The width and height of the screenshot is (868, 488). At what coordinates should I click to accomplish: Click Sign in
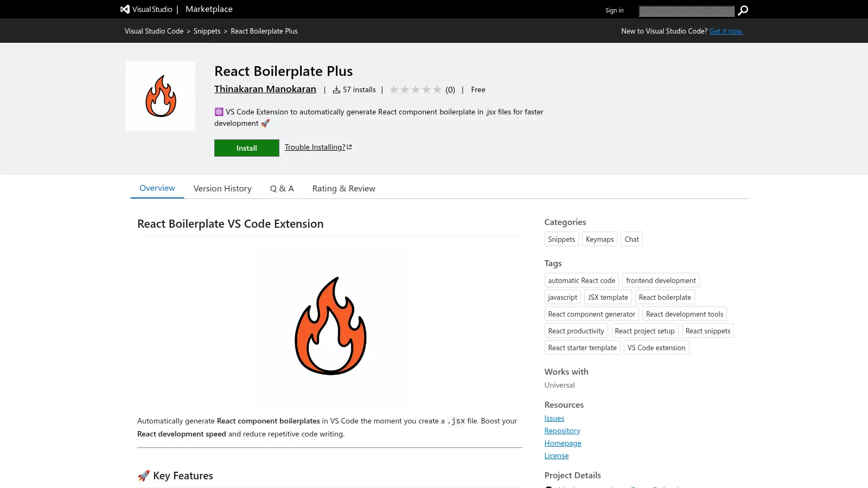(x=614, y=10)
